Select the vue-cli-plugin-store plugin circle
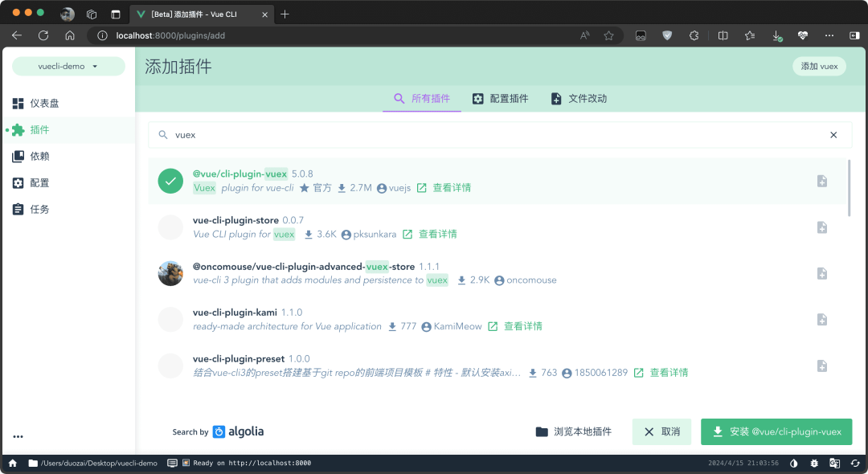868x474 pixels. tap(170, 227)
